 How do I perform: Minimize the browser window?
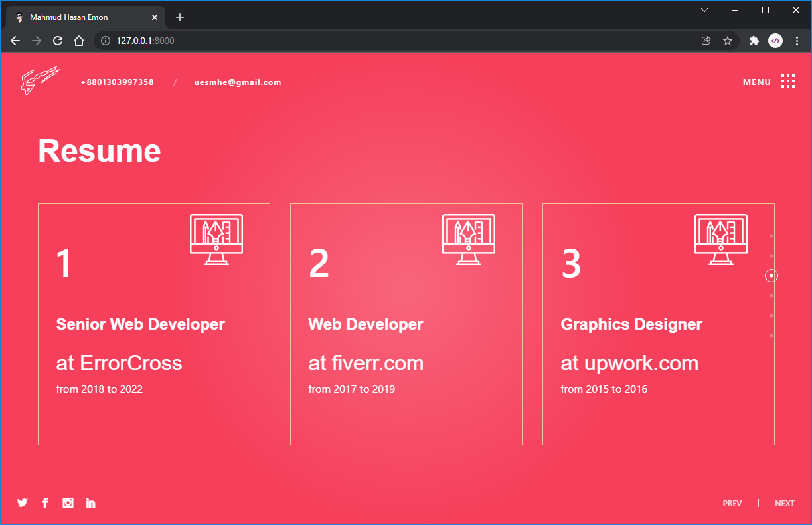[735, 10]
